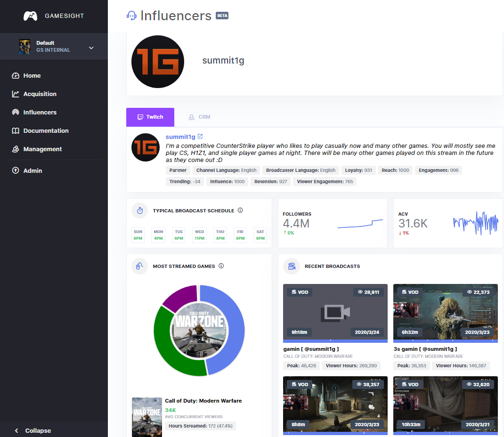Screen dimensions: 504x437
Task: Click the Home speedometer icon in sidebar
Action: (16, 75)
